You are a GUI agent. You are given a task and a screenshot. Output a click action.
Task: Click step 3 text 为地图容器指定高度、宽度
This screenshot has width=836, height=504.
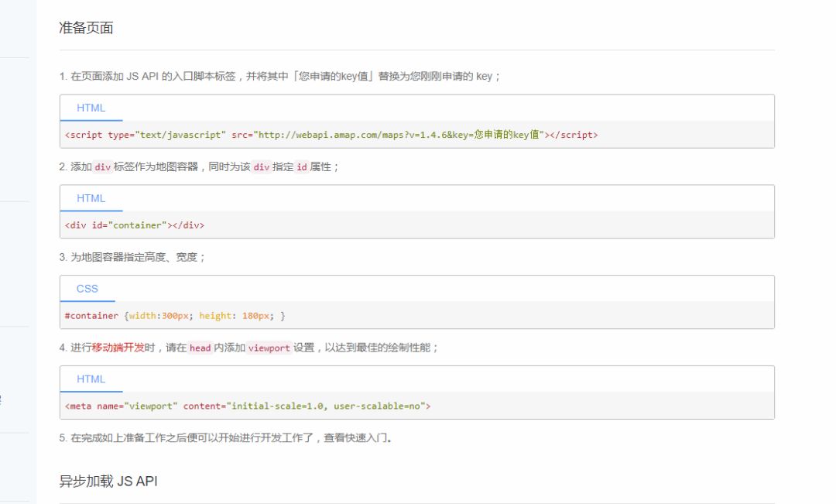(132, 257)
